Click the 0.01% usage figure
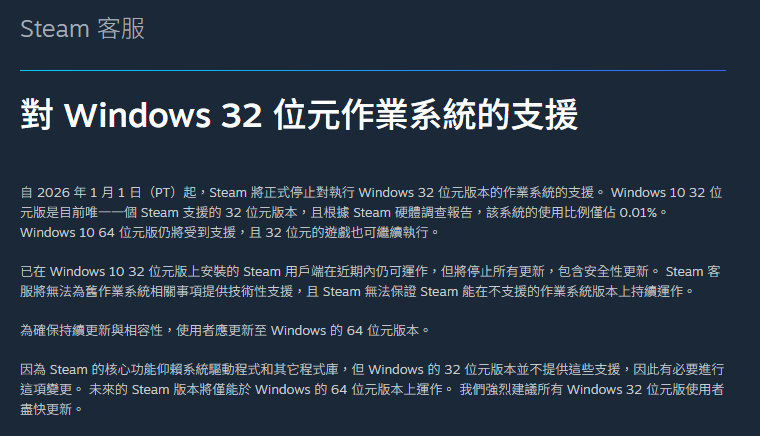Screen dimensions: 760x436 point(638,213)
